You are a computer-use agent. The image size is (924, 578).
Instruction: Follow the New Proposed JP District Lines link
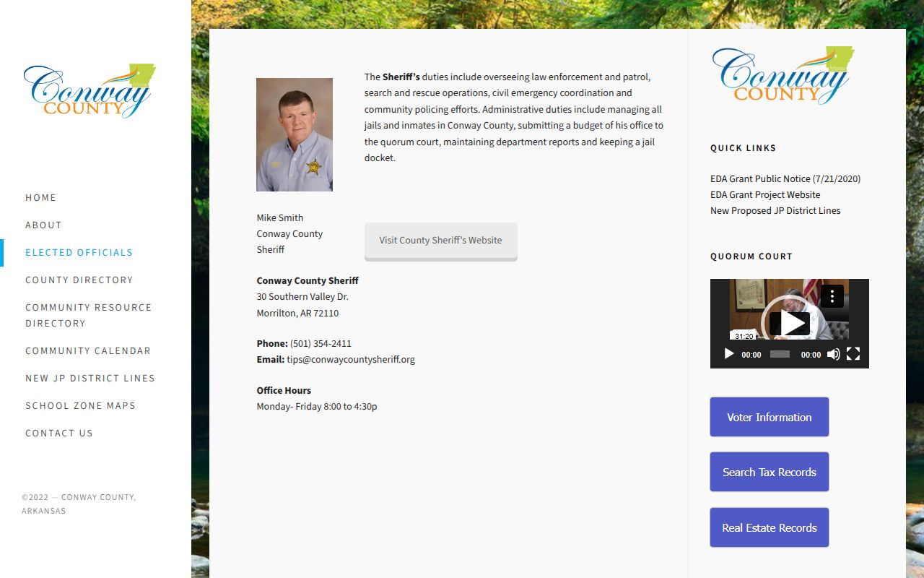775,210
